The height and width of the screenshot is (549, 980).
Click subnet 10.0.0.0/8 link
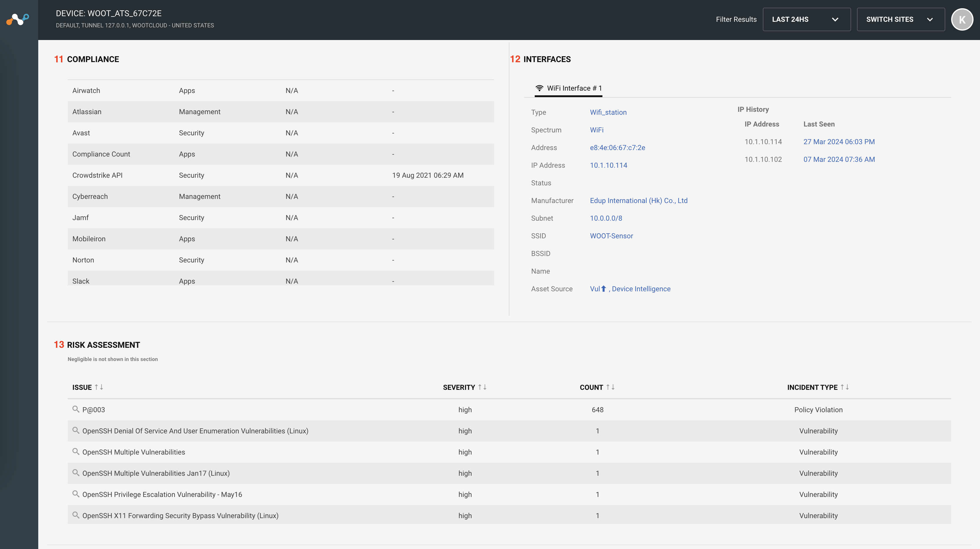[606, 218]
